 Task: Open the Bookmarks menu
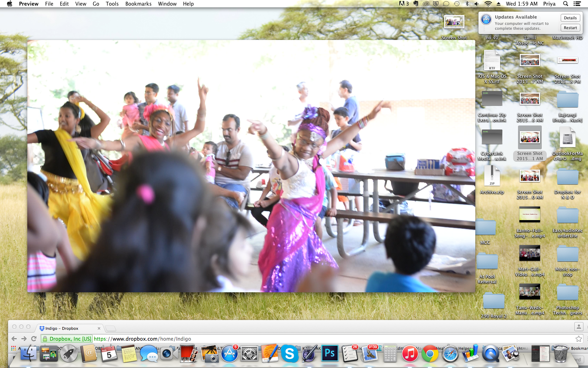138,4
